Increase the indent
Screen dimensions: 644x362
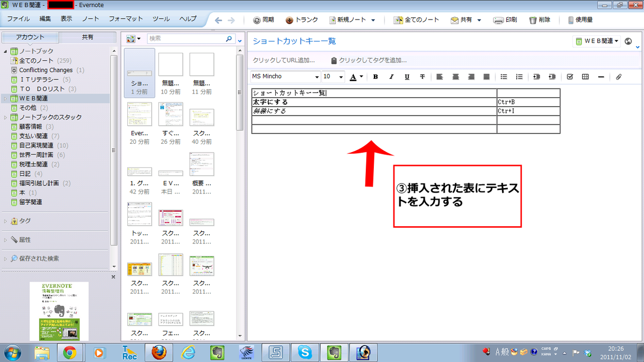(x=536, y=77)
